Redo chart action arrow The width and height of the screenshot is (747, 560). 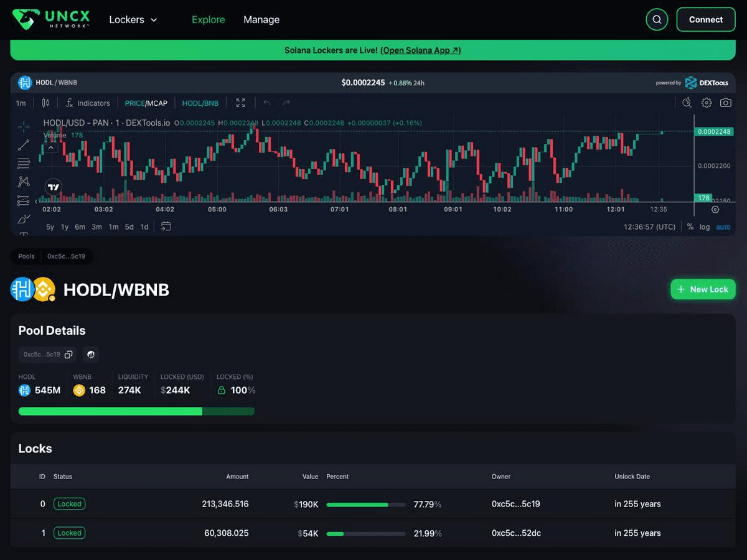coord(286,103)
